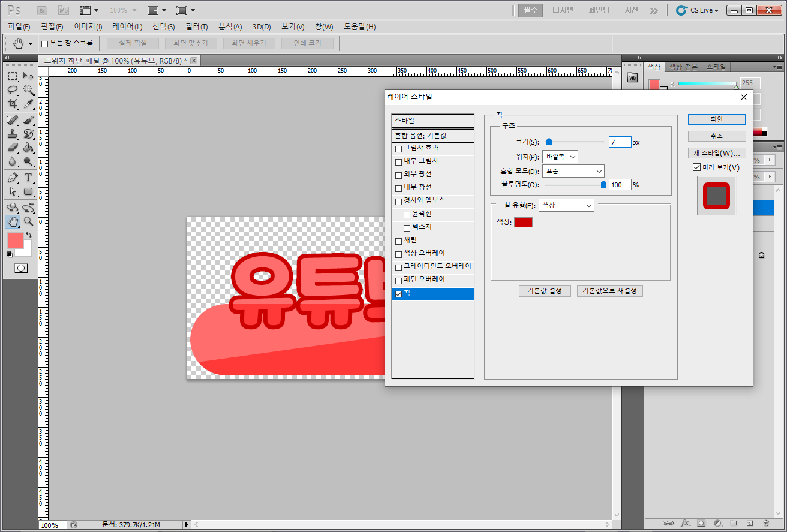The height and width of the screenshot is (532, 787).
Task: Select the Horizontal Type tool
Action: pos(28,178)
